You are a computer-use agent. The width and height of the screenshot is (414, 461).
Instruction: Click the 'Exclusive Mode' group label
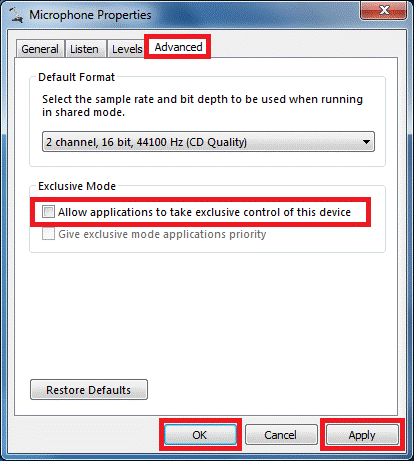coord(77,186)
